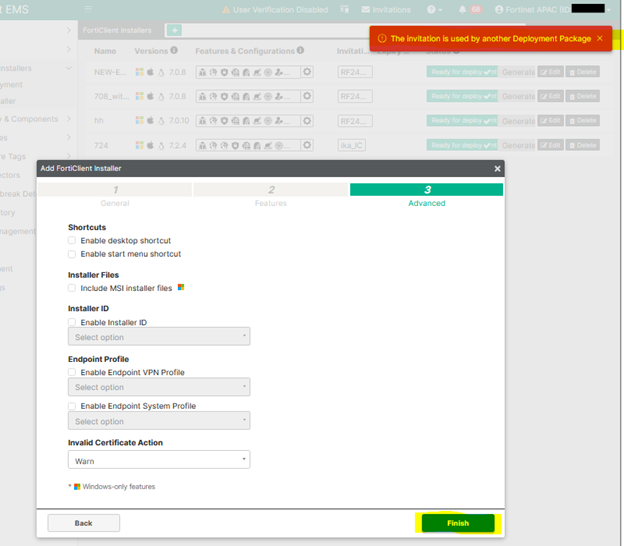Click the icon left of Invitations in header

coord(345,10)
